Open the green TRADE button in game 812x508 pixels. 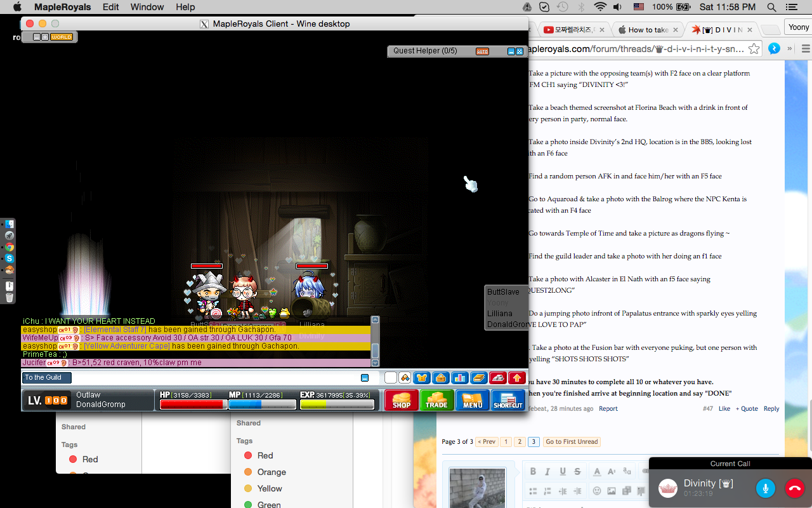(436, 400)
